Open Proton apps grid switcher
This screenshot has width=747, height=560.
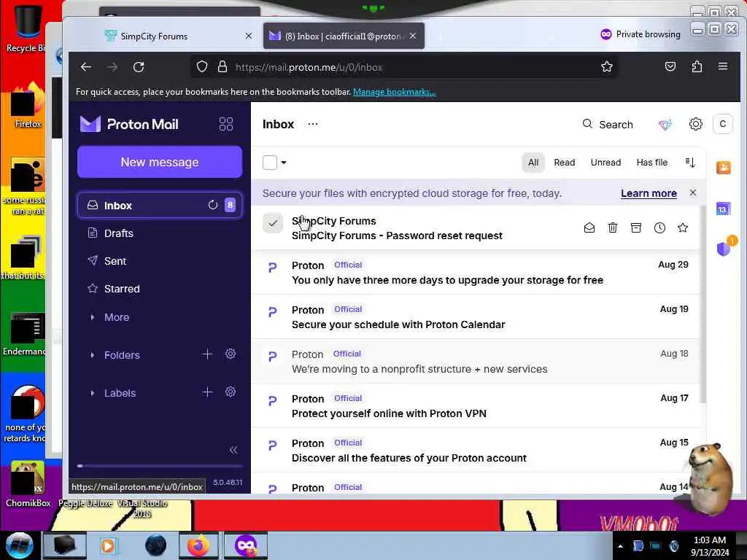click(x=226, y=124)
